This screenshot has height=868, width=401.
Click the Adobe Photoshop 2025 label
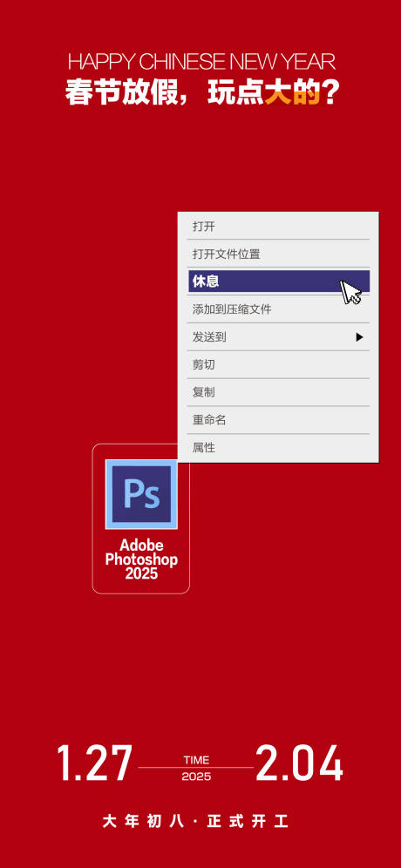pos(141,559)
